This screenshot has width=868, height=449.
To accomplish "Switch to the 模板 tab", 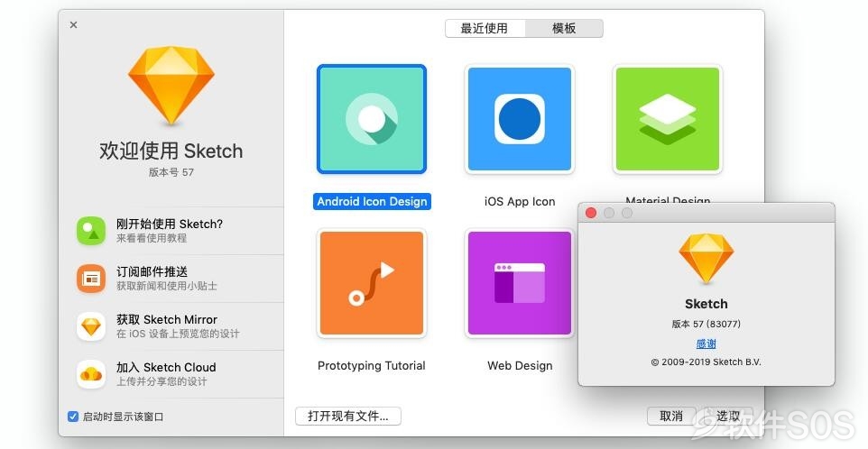I will pyautogui.click(x=564, y=28).
